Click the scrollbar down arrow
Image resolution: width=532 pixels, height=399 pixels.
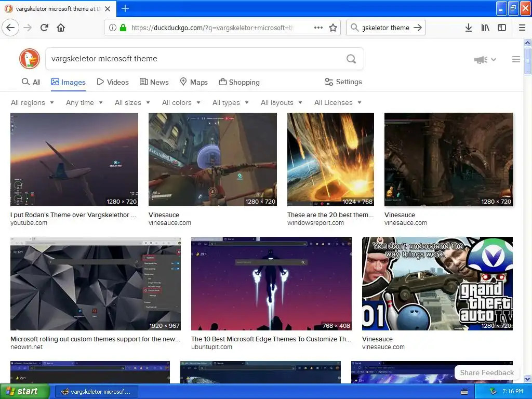click(527, 379)
